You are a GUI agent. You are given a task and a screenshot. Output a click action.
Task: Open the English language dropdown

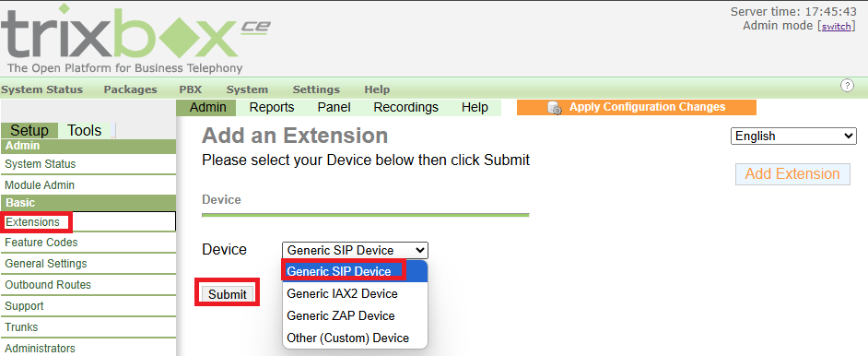click(x=793, y=136)
